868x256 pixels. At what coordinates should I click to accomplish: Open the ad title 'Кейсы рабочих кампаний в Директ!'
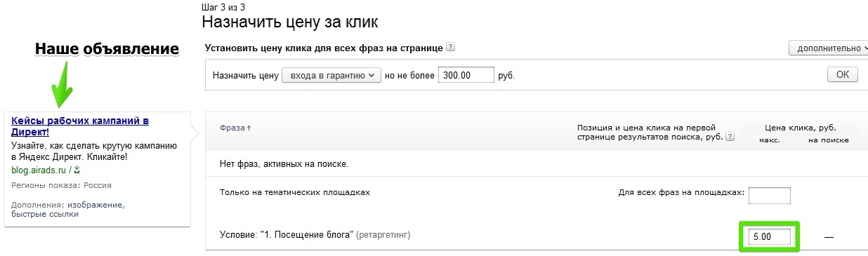pos(80,126)
